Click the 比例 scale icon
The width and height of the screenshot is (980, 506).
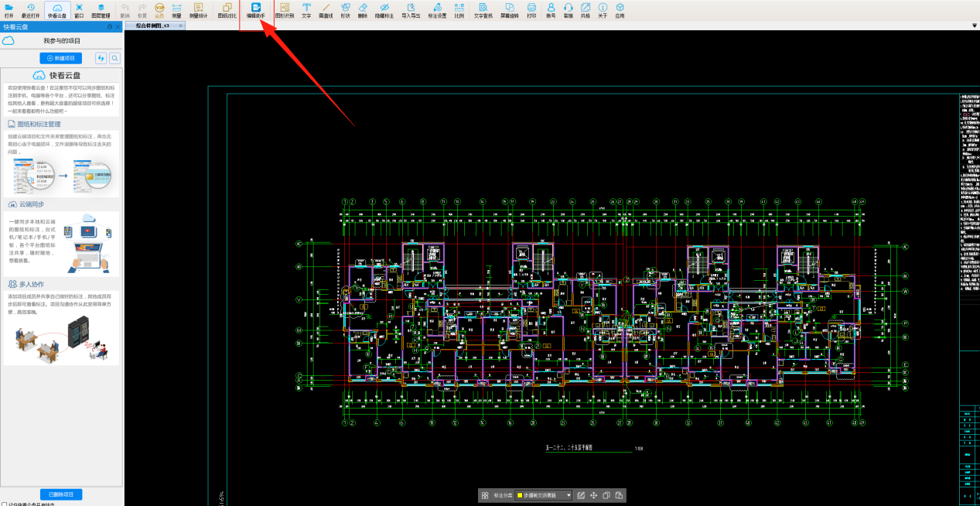click(x=459, y=10)
